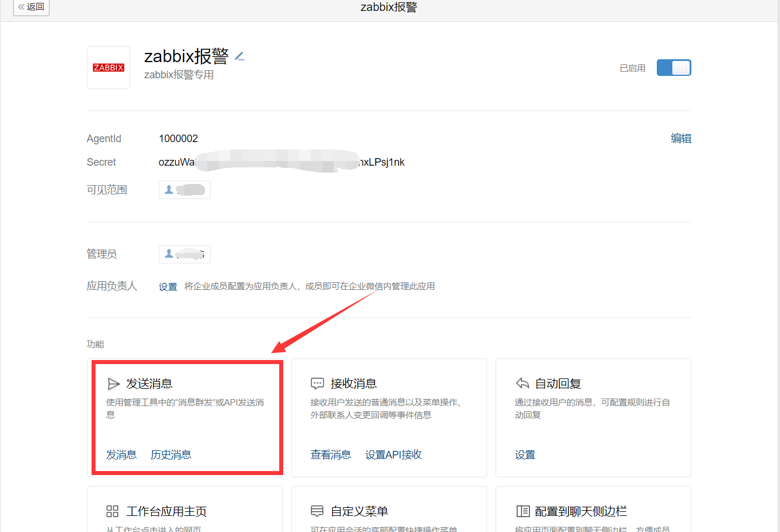Click the 工作台应用主页 card title
Screen dimensions: 780x532
coord(166,511)
